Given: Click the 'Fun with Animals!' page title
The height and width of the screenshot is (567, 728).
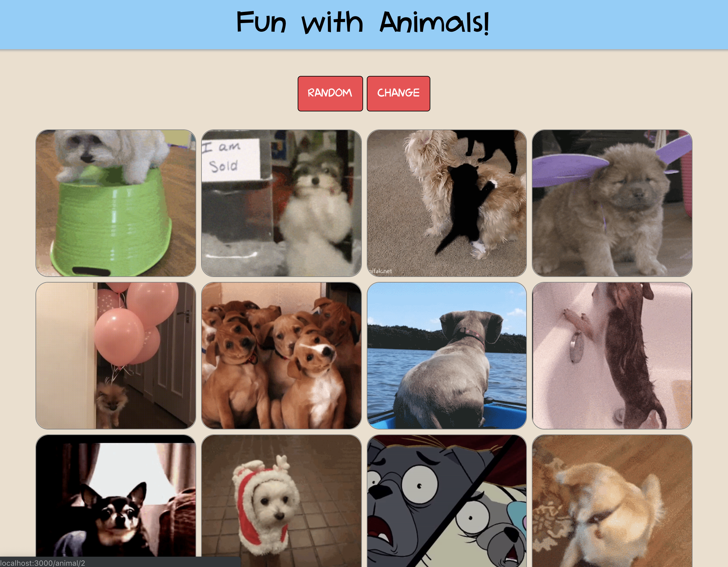Looking at the screenshot, I should 363,23.
